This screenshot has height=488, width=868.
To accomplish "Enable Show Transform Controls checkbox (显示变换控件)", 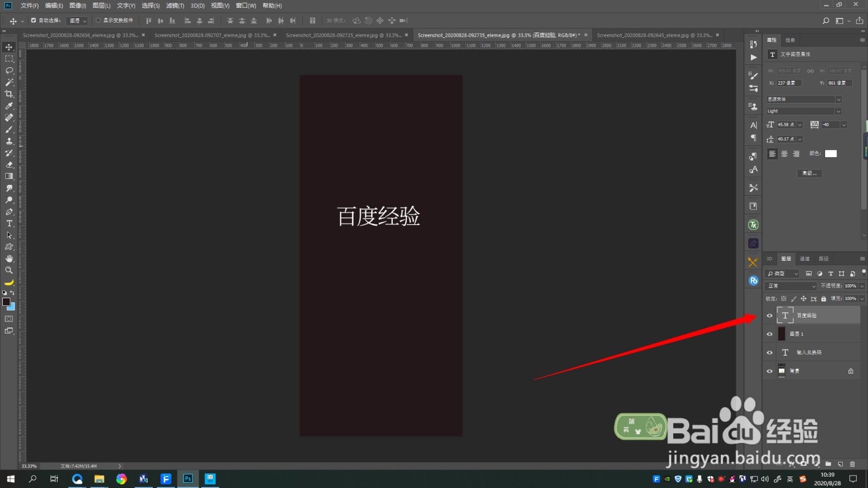I will pos(98,20).
